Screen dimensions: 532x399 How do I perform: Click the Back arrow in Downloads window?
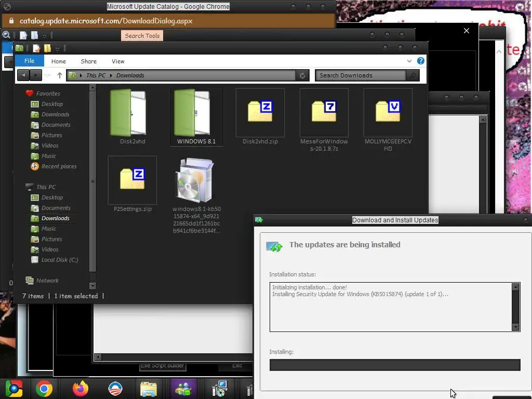(x=23, y=75)
